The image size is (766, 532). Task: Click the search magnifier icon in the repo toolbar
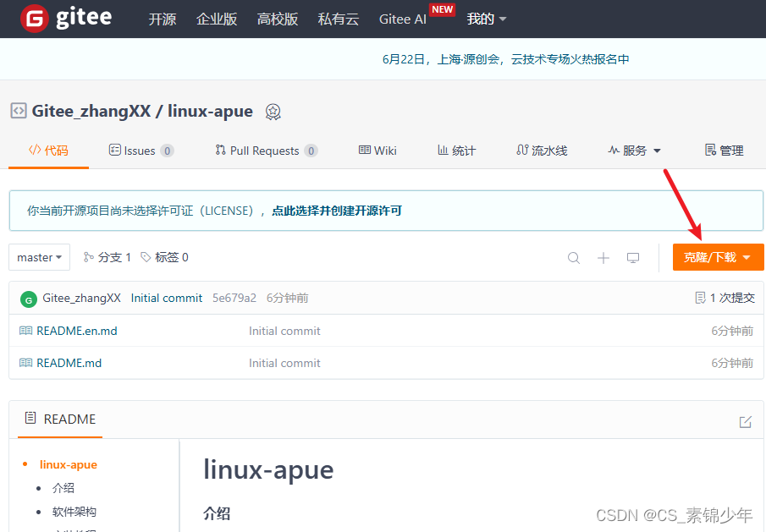tap(574, 258)
